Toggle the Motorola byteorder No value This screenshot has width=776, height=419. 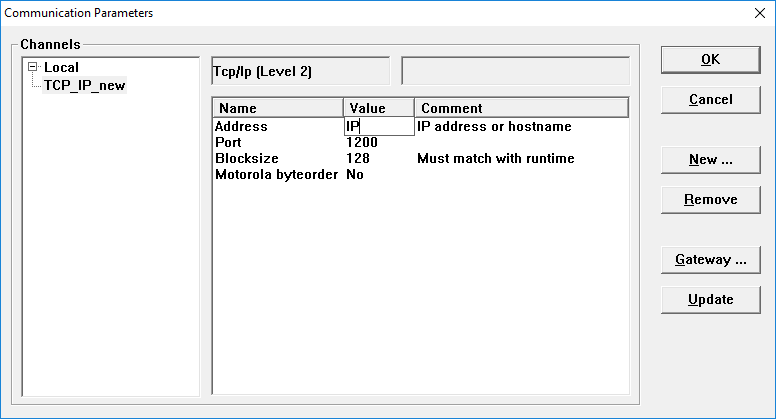click(354, 174)
